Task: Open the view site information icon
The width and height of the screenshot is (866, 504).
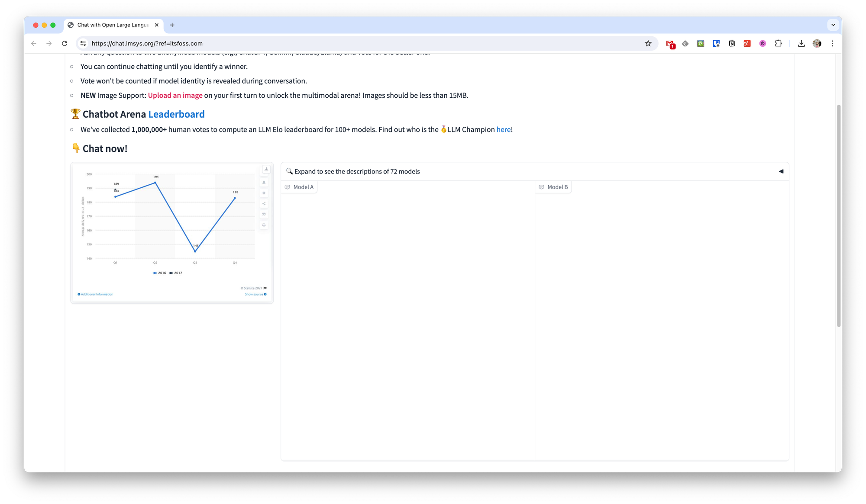Action: pos(83,44)
